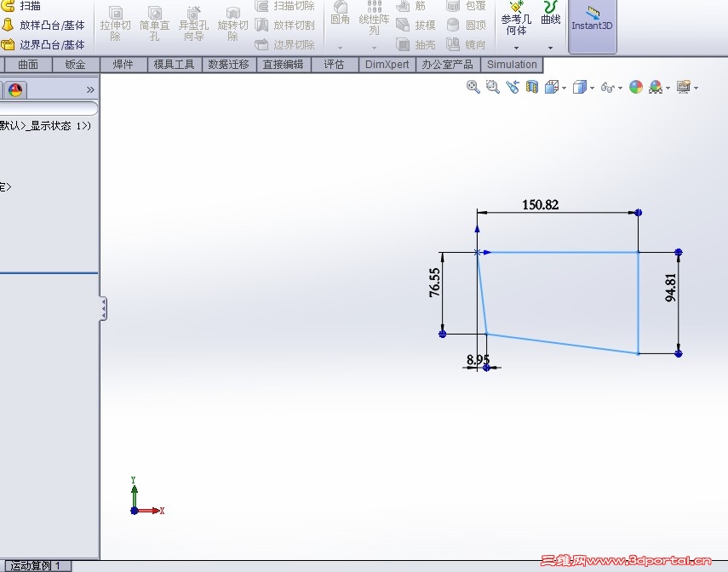Image resolution: width=728 pixels, height=572 pixels.
Task: Click the 圆顶 dome tool
Action: 466,25
